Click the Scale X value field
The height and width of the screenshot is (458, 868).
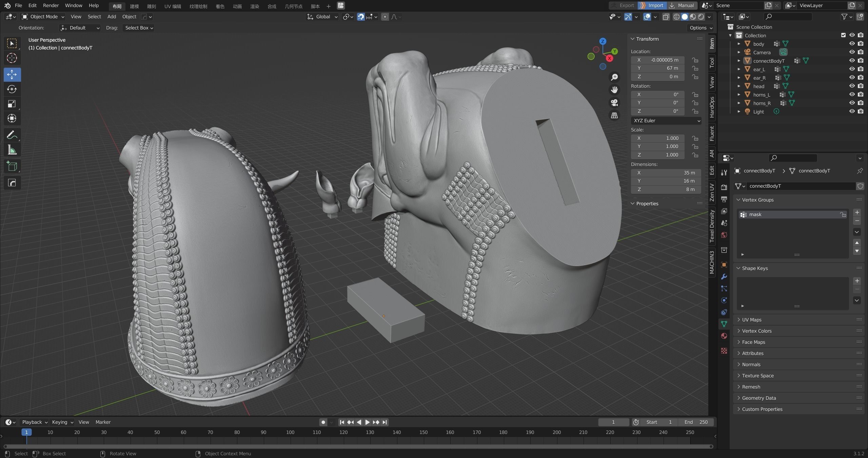coord(657,138)
